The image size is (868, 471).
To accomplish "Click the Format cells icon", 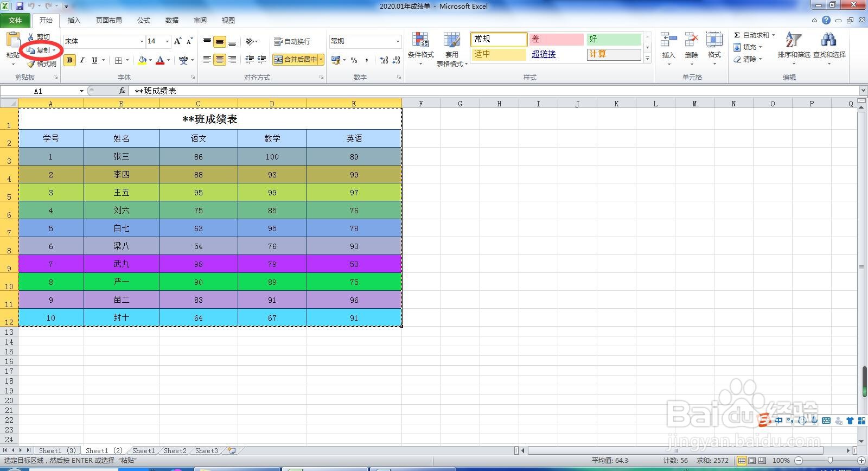I will pos(714,40).
